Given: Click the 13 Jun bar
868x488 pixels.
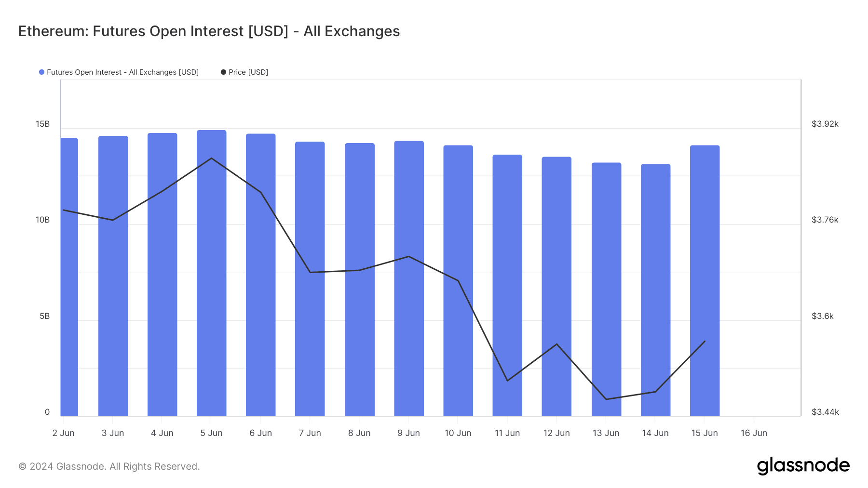Looking at the screenshot, I should tap(606, 290).
